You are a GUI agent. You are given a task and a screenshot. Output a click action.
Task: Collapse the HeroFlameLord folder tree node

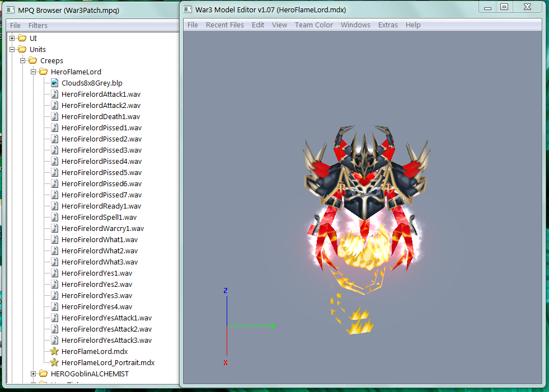(33, 72)
